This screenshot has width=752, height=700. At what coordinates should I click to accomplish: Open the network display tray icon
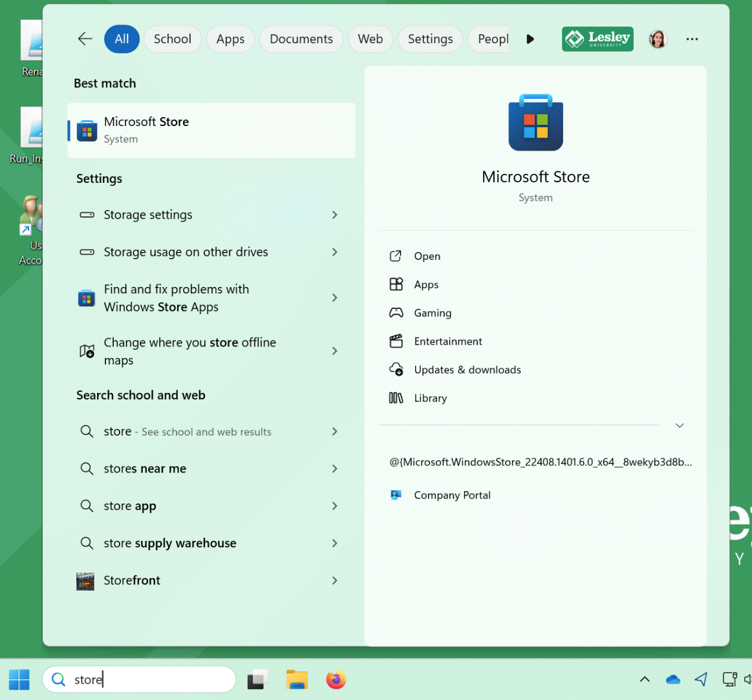tap(729, 679)
